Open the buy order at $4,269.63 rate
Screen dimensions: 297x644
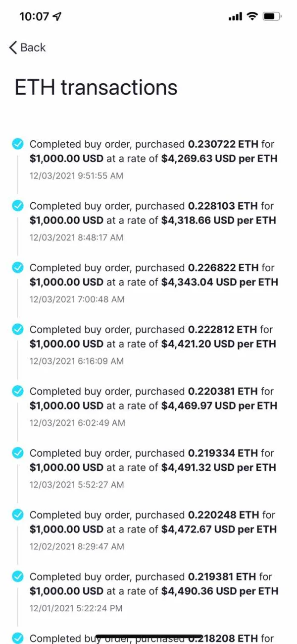(153, 152)
